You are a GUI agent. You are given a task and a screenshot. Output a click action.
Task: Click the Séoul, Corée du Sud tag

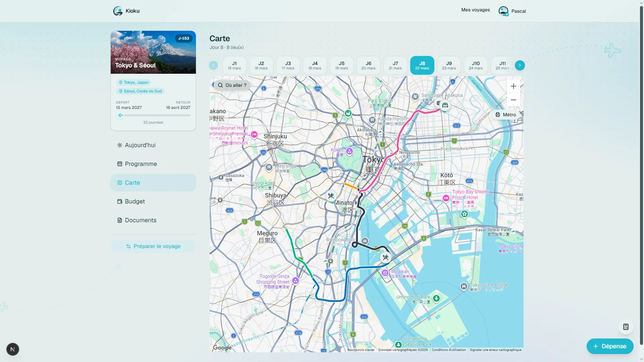tap(140, 91)
